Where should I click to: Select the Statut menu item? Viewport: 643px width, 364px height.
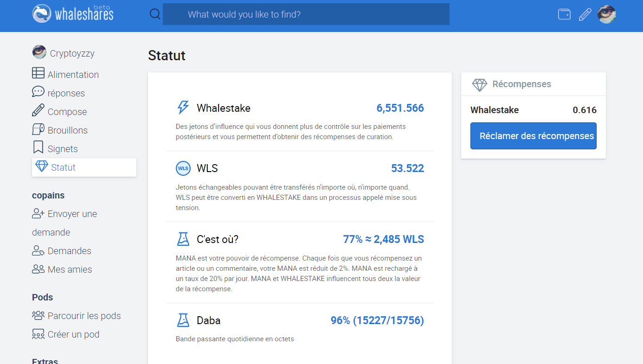[x=84, y=167]
